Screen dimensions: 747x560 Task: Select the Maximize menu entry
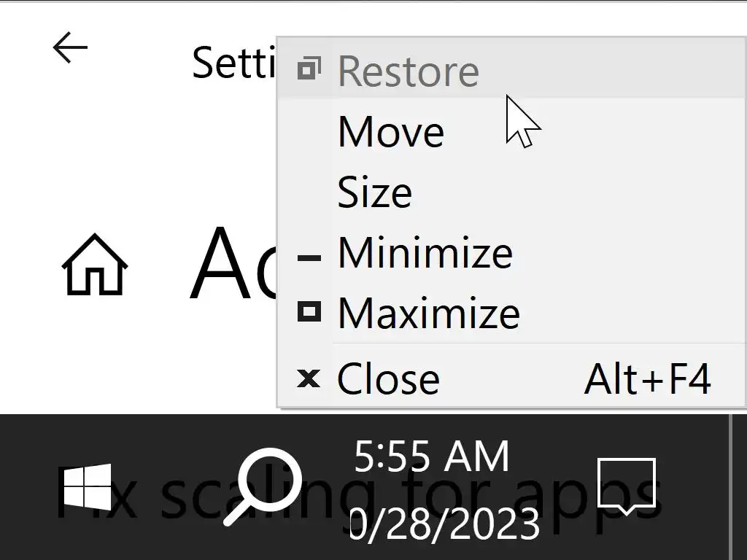(x=429, y=313)
